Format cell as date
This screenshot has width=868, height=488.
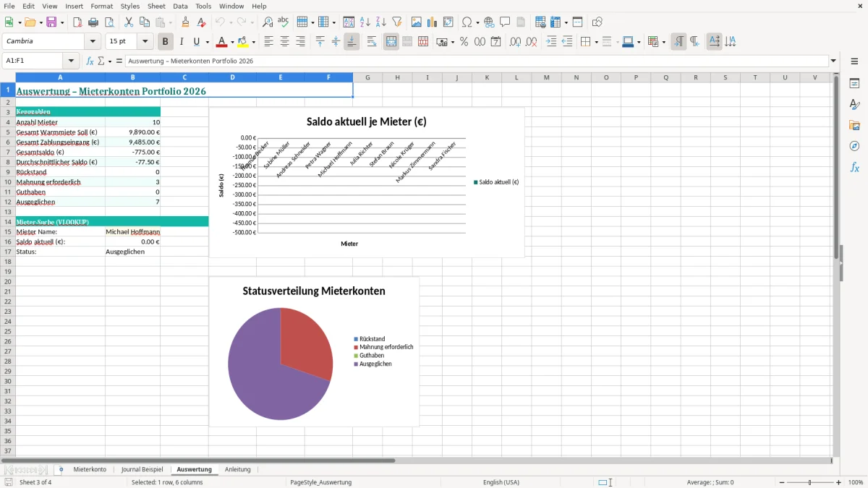(496, 42)
